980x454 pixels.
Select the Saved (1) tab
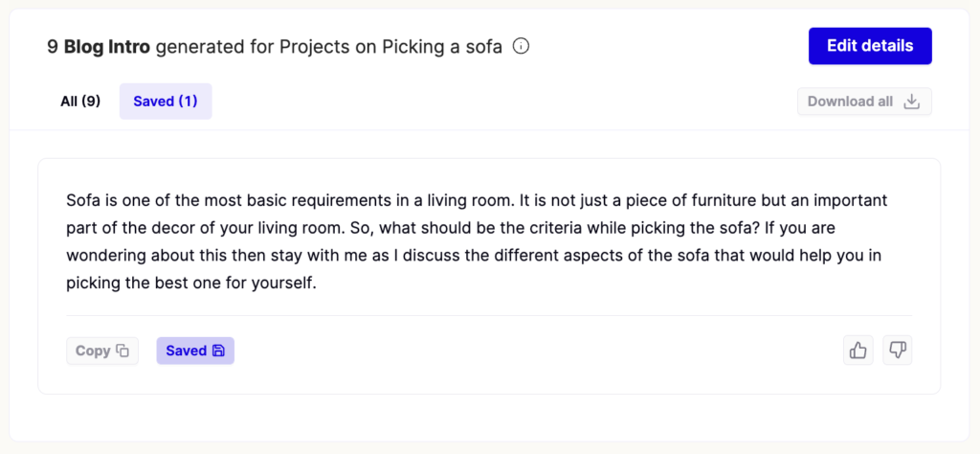pyautogui.click(x=166, y=102)
